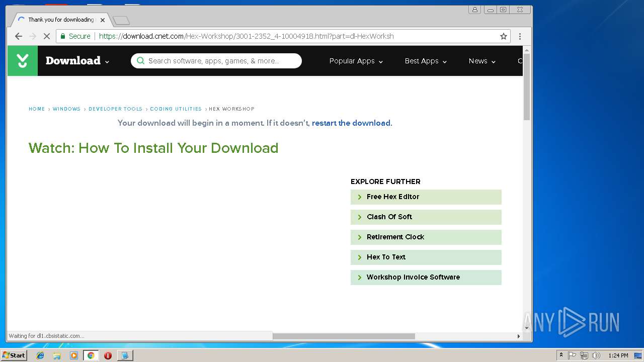Click the last taskbar application icon

click(125, 355)
